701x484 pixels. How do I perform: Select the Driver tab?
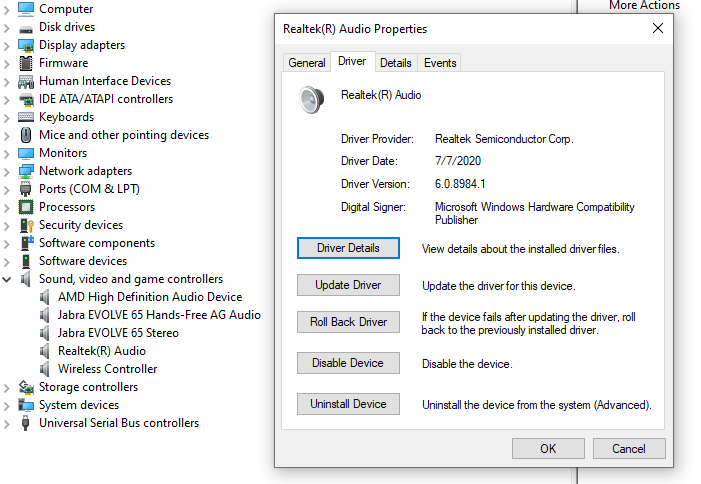[x=352, y=61]
